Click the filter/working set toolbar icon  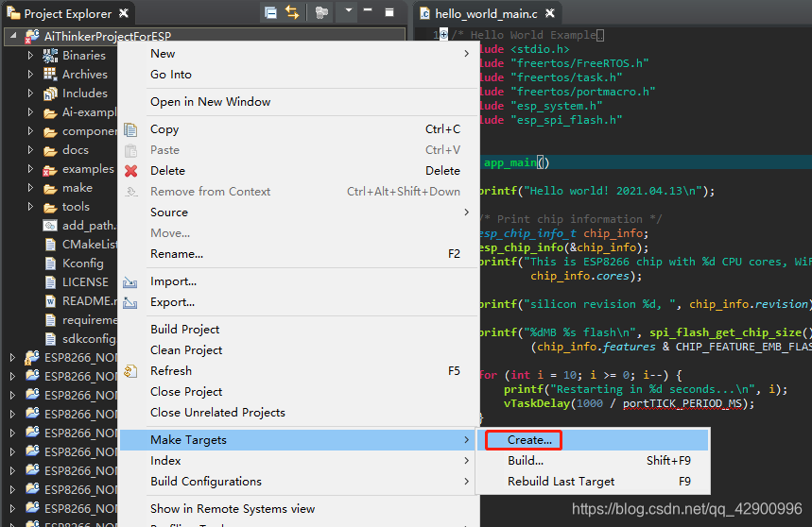321,13
